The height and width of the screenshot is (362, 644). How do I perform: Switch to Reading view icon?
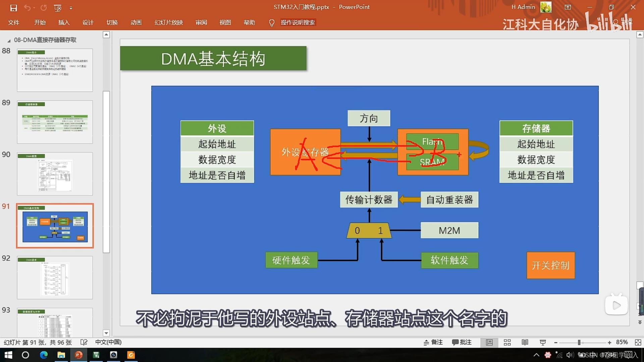(x=525, y=342)
